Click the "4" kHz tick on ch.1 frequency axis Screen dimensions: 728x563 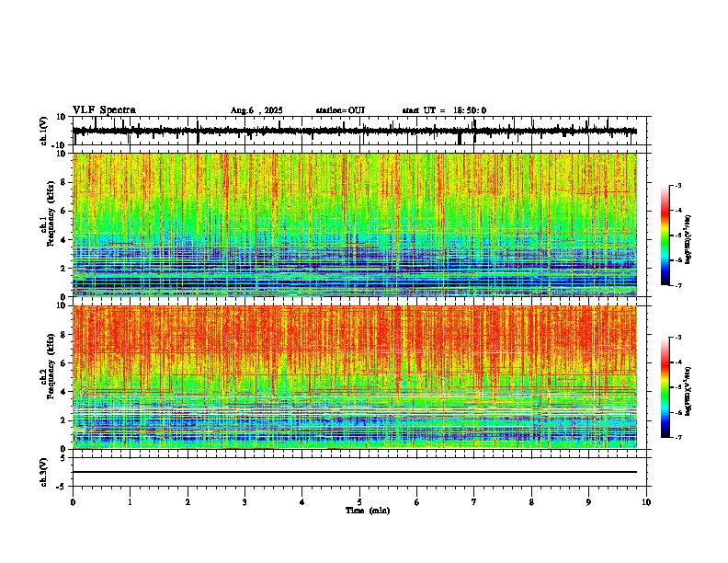pyautogui.click(x=64, y=240)
